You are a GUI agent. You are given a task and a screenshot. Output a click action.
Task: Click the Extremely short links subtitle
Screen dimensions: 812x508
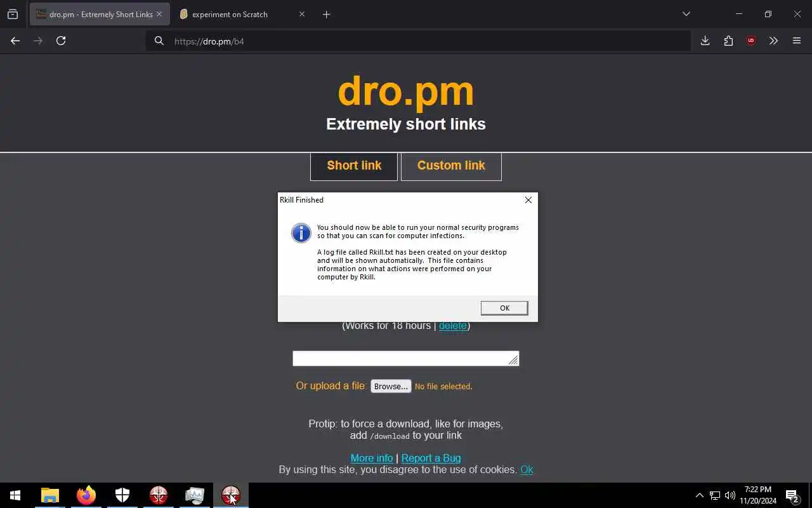[x=406, y=124]
